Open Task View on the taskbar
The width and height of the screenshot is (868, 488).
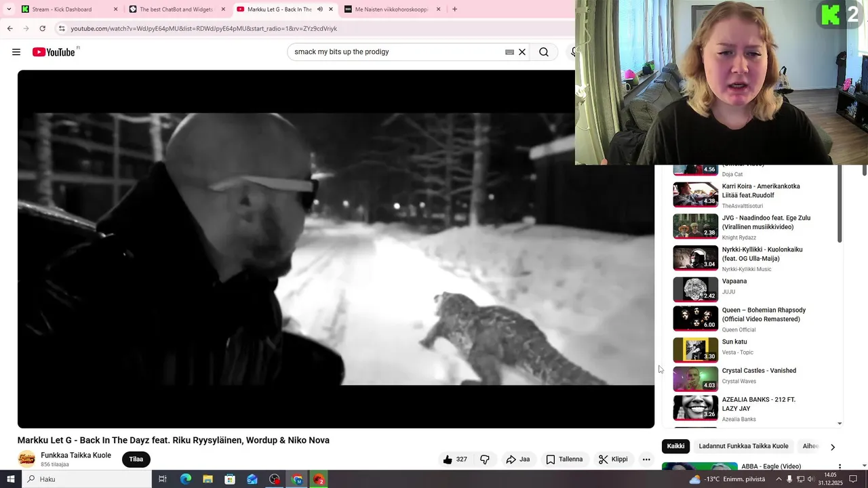pyautogui.click(x=163, y=479)
